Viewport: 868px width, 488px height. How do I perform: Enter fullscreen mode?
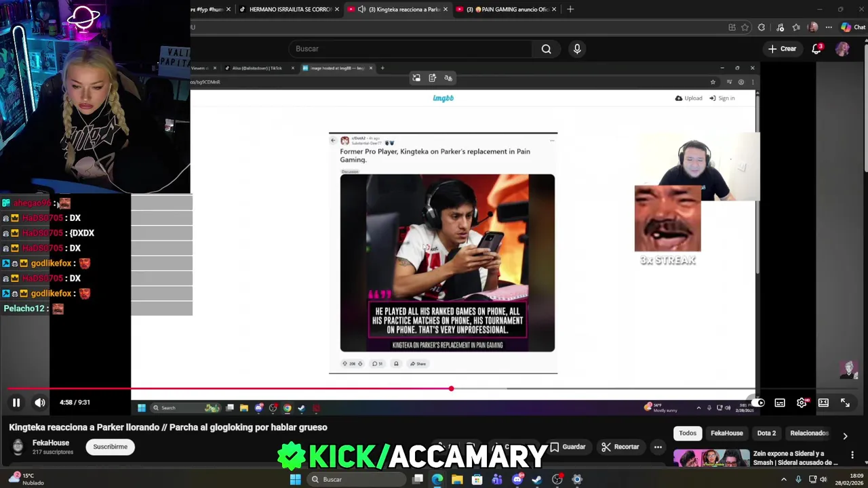845,403
